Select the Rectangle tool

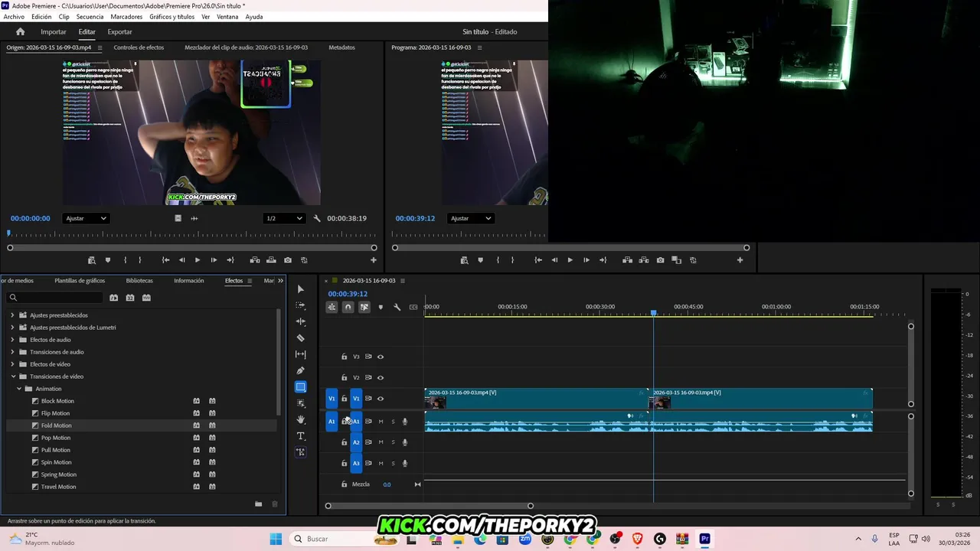point(300,387)
